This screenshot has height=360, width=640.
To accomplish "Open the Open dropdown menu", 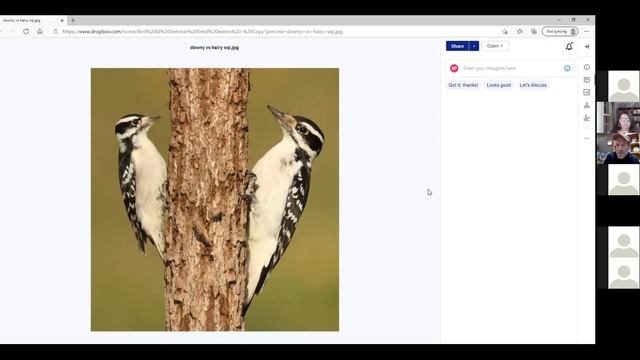I will click(x=495, y=46).
